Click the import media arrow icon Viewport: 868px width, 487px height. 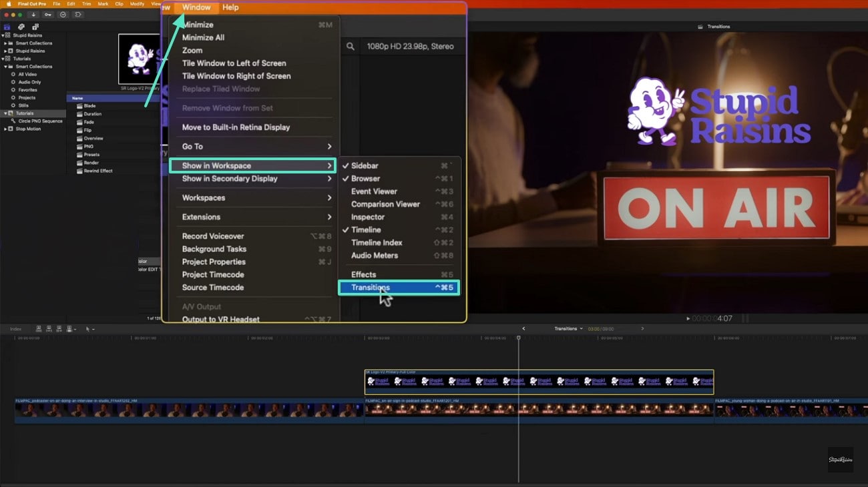pos(33,14)
